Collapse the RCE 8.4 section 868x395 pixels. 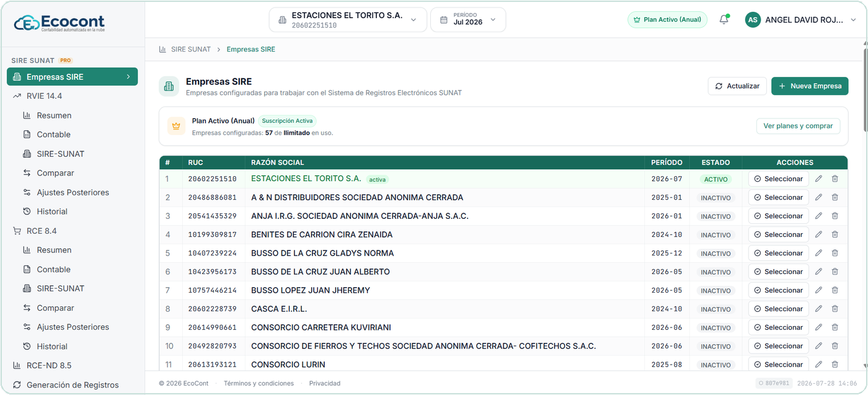pos(72,231)
